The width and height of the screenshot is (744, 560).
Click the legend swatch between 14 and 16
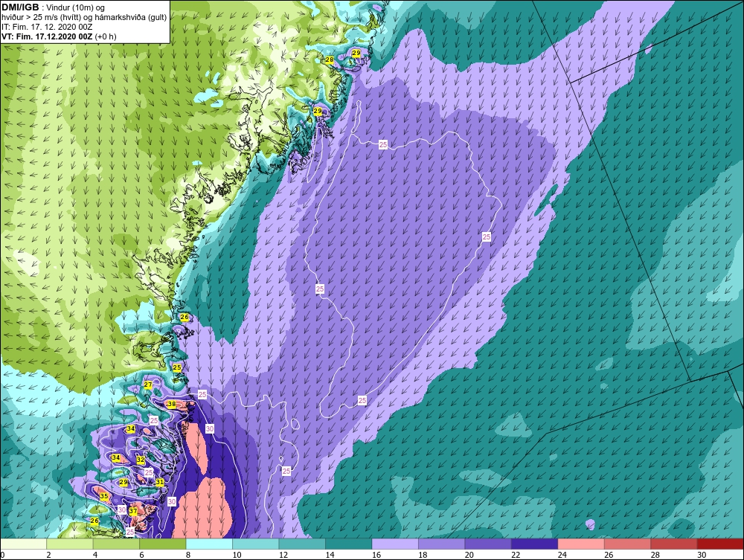[x=349, y=544]
